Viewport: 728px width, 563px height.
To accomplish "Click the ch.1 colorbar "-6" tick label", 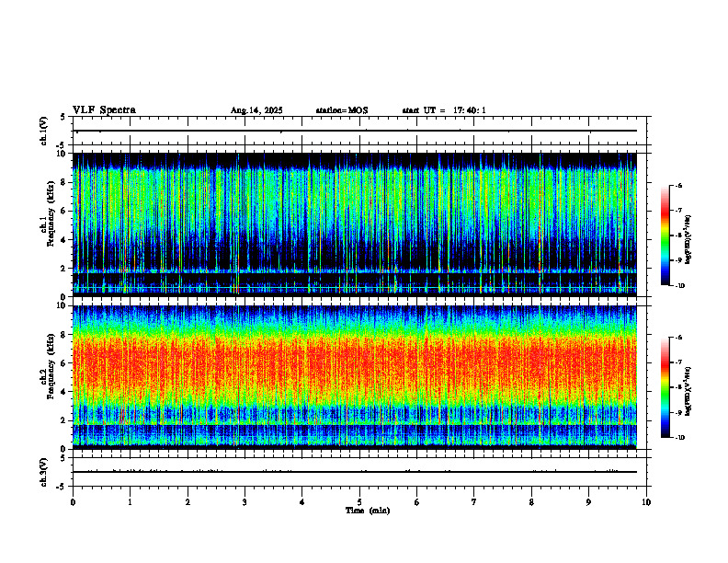I will (679, 185).
